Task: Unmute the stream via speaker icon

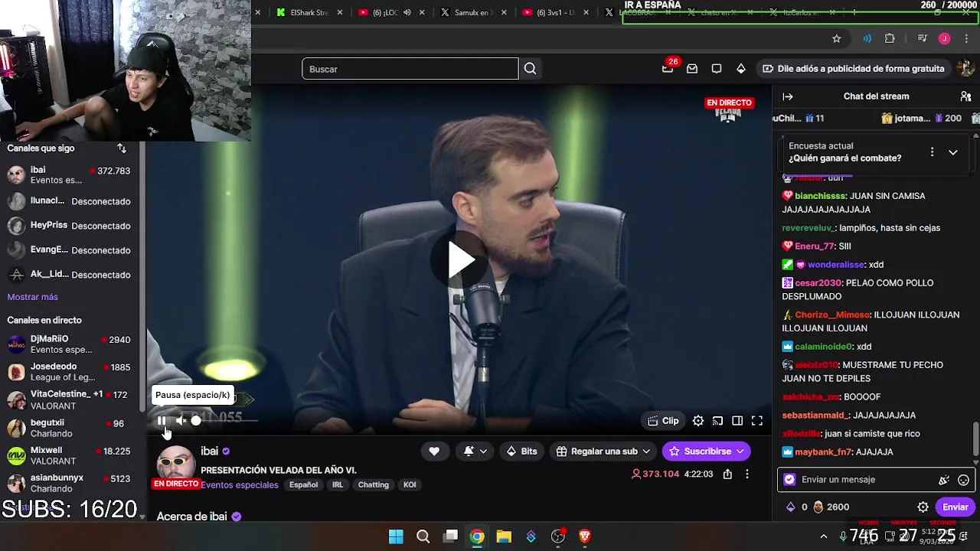Action: (x=181, y=420)
